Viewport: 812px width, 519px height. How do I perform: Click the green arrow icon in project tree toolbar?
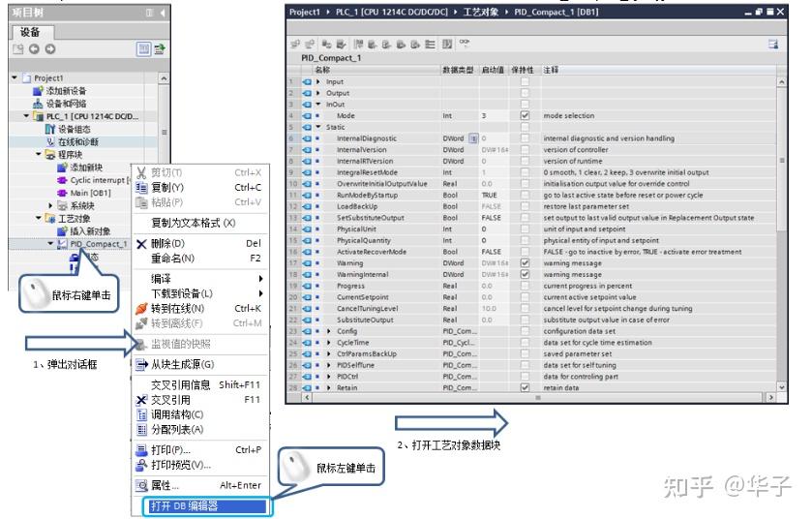coord(160,49)
